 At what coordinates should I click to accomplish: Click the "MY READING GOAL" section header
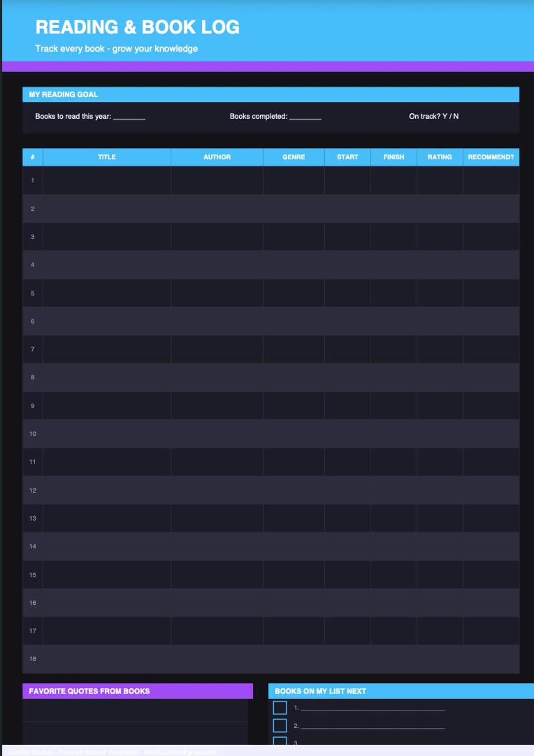(x=271, y=94)
